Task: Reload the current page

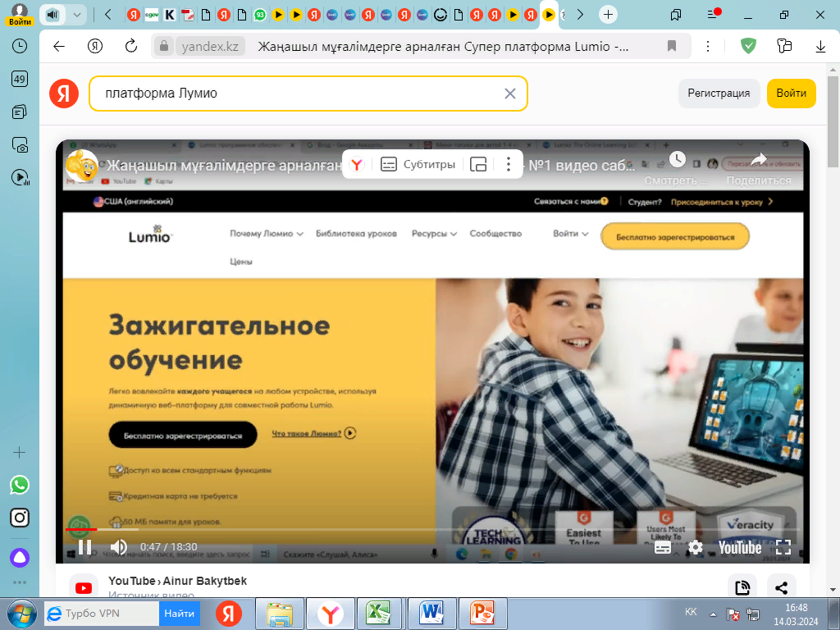Action: tap(131, 47)
